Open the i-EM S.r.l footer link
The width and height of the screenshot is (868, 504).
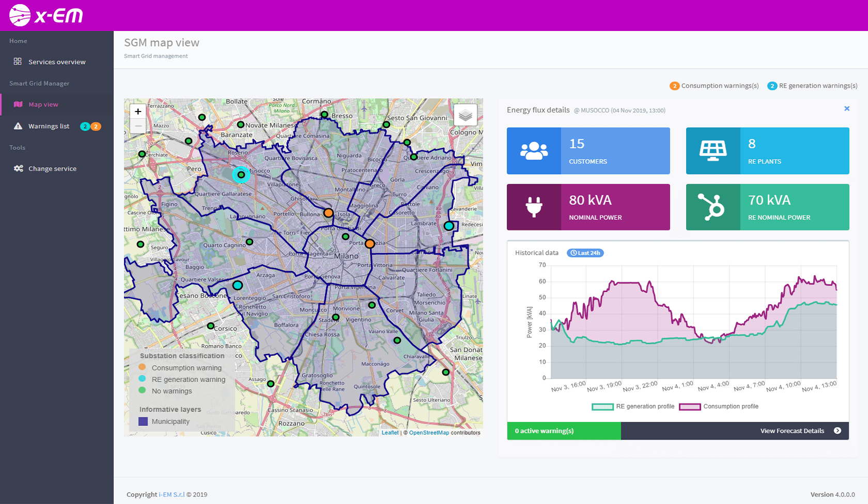[172, 495]
